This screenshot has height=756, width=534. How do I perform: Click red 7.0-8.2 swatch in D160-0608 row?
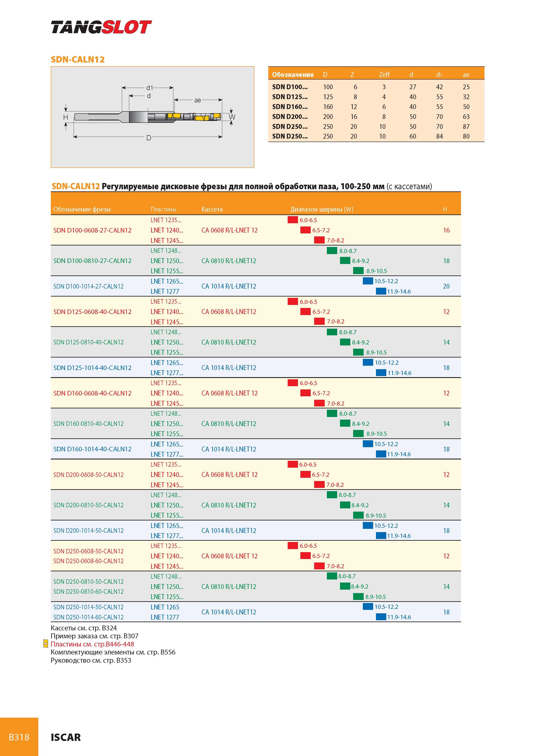(320, 403)
